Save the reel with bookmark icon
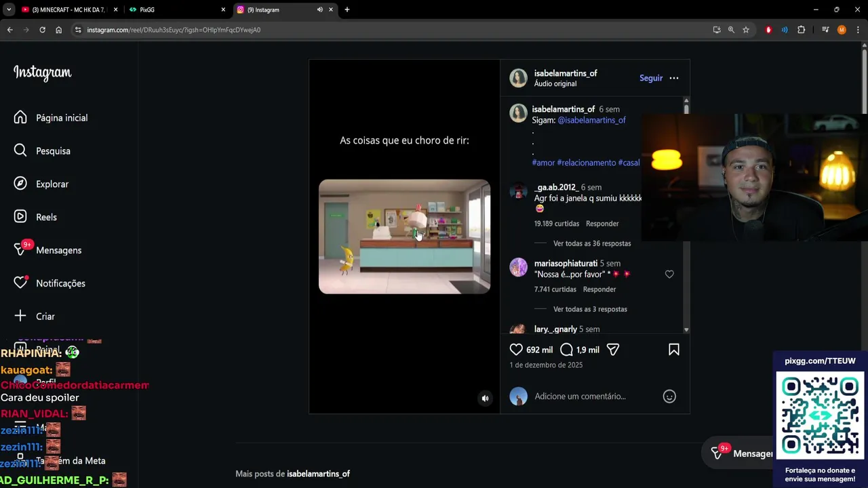This screenshot has width=868, height=488. coord(674,350)
